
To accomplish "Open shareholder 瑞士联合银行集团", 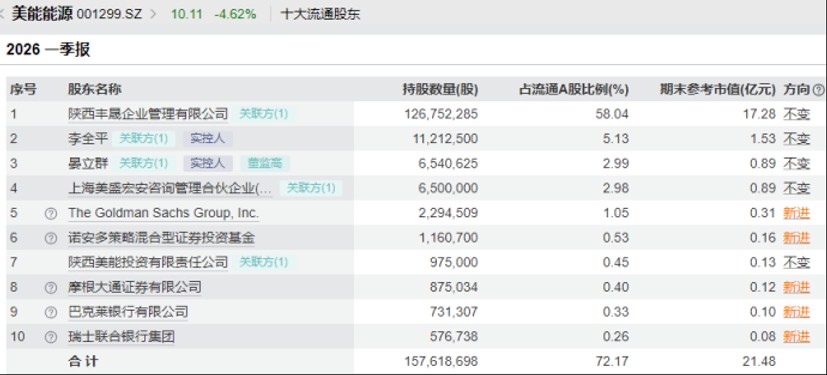I will click(x=121, y=336).
